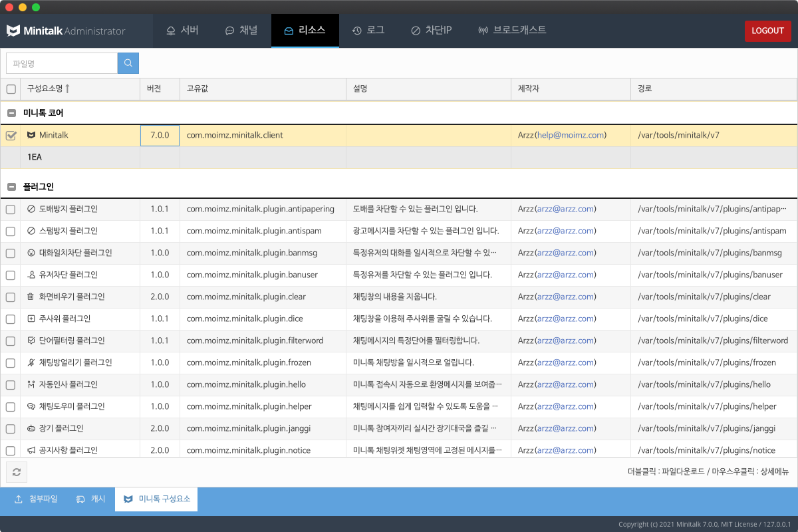Click arzz@arzz.com link in 스팸방지 row
This screenshot has height=532, width=798.
pos(565,231)
